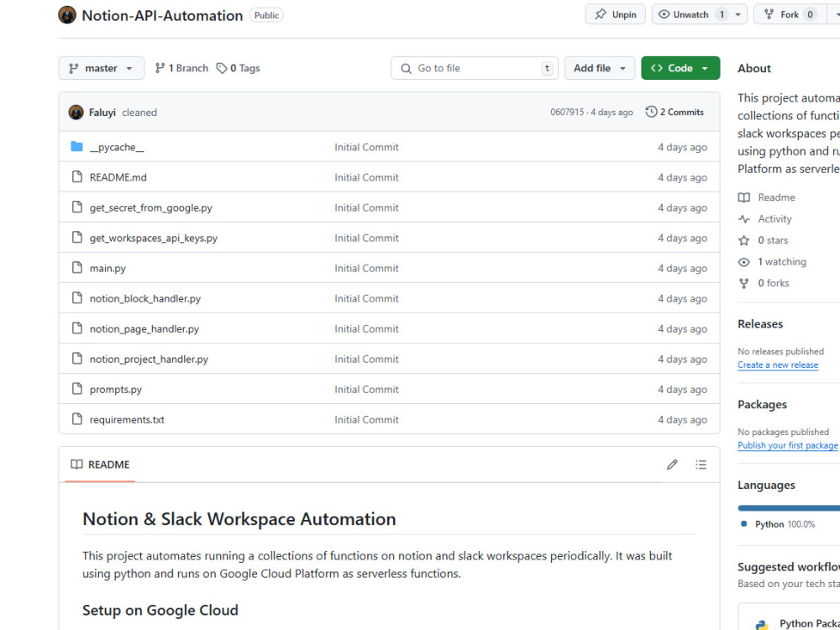Click the Python 100.0% language entry

click(778, 524)
